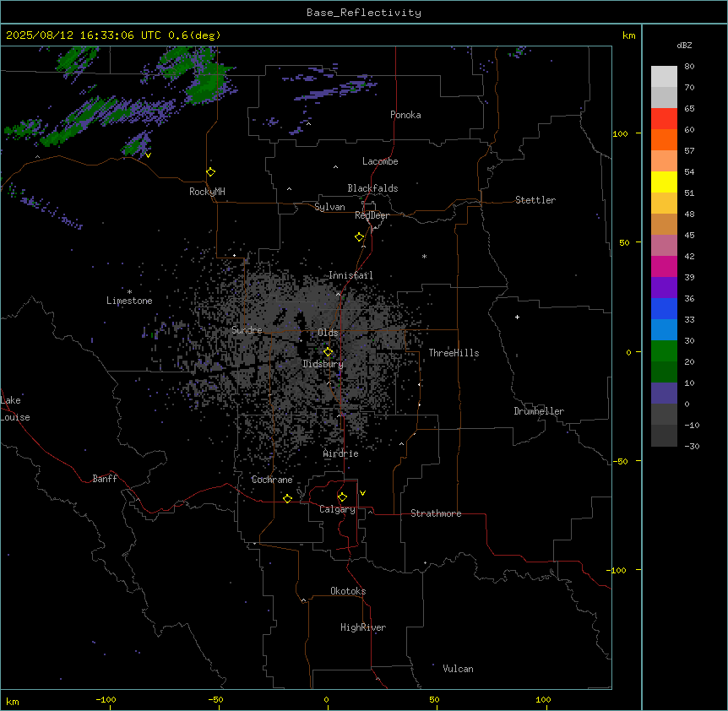The image size is (728, 711).
Task: Click the Olds town label
Action: tap(328, 333)
